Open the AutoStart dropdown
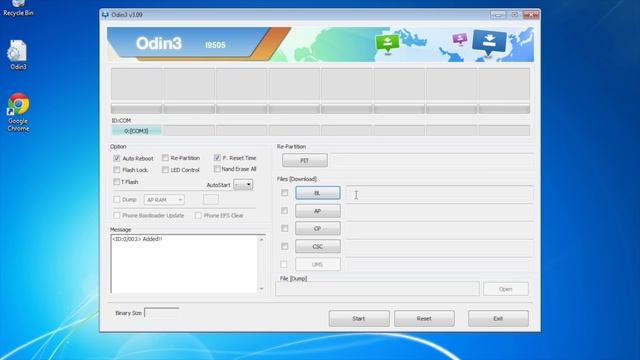The height and width of the screenshot is (360, 640). pos(243,184)
